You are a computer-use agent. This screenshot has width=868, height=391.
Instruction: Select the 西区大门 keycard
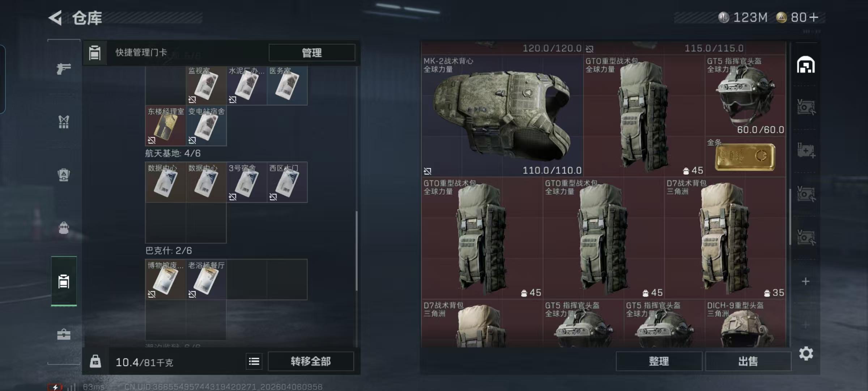[287, 182]
